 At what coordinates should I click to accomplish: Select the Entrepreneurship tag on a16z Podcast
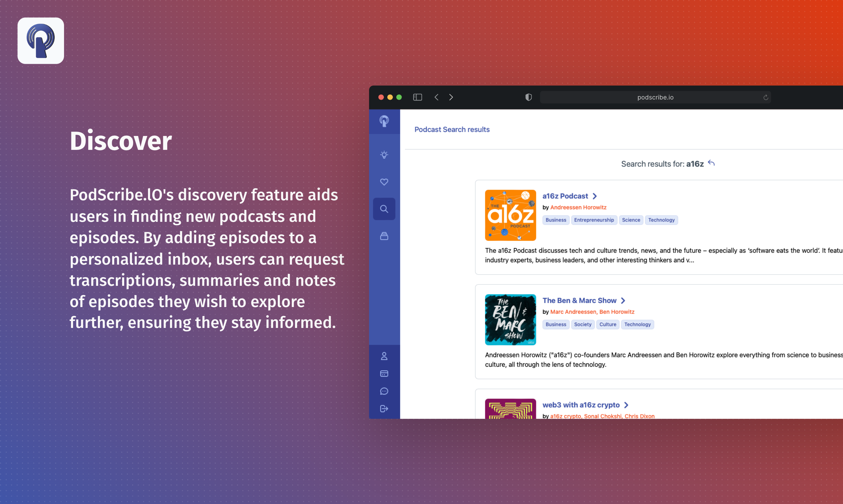(x=594, y=220)
